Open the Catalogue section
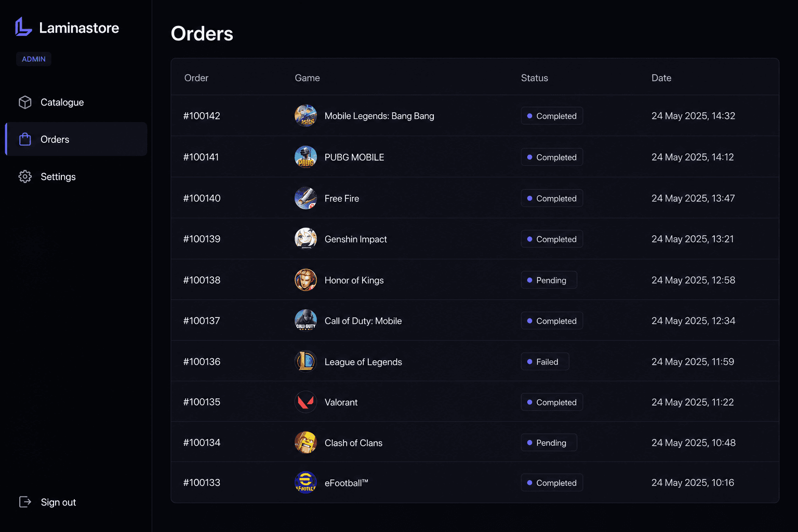Image resolution: width=798 pixels, height=532 pixels. [x=76, y=102]
